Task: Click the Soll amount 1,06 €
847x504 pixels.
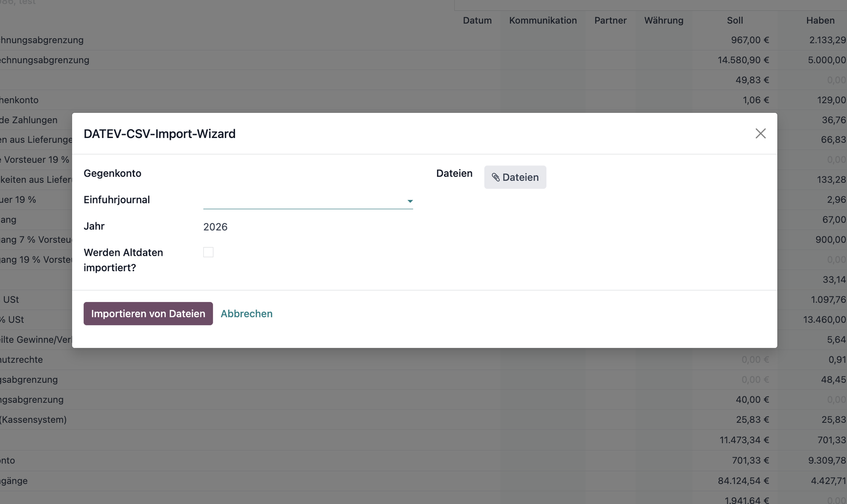Action: point(756,100)
